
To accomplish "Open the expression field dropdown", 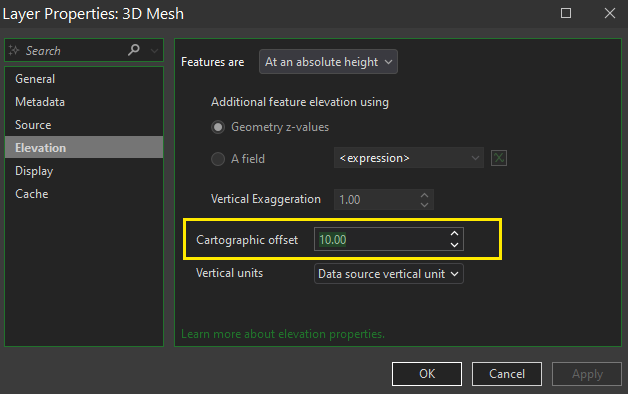I will pos(409,158).
